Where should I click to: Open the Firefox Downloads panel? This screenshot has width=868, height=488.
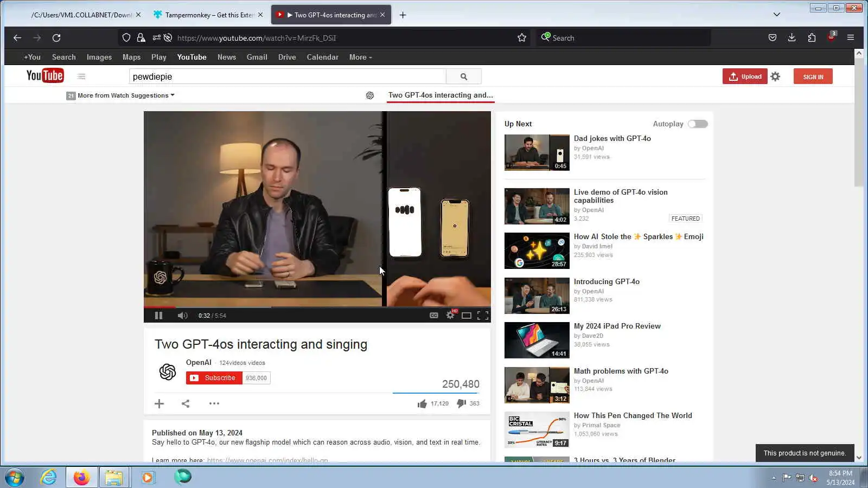(792, 38)
